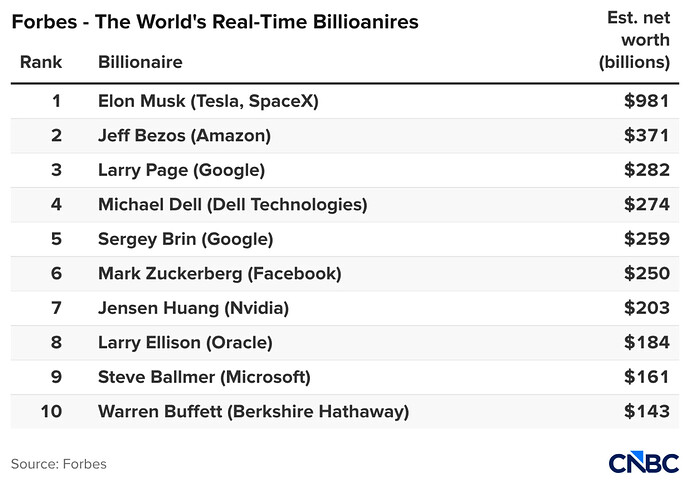
Task: Click the Billionaire column header
Action: click(x=140, y=62)
